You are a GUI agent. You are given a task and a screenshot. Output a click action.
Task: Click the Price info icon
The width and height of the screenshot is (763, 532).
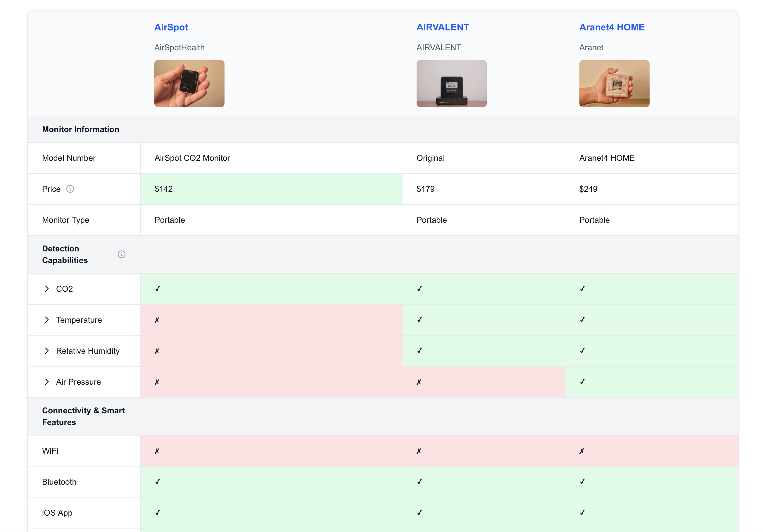(x=70, y=189)
